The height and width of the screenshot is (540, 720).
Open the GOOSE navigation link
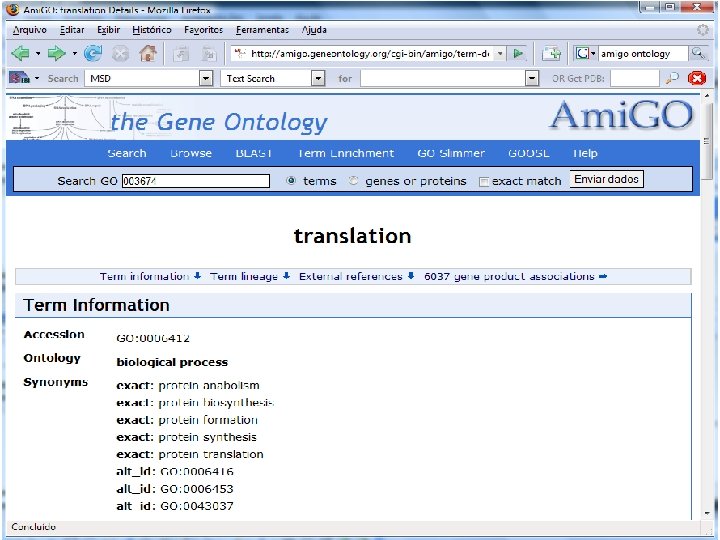tap(529, 153)
